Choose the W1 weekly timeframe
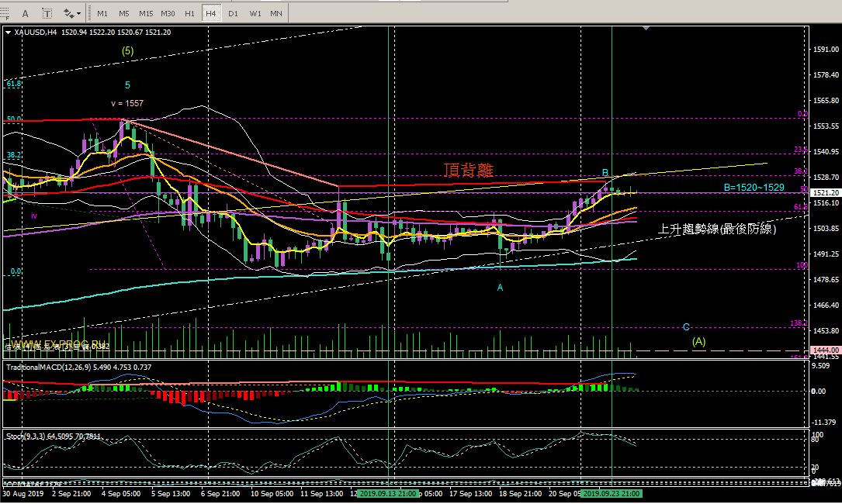This screenshot has width=842, height=504. click(255, 13)
